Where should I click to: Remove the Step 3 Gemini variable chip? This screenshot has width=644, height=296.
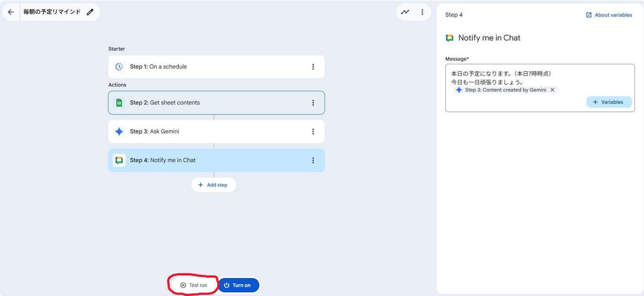(552, 90)
